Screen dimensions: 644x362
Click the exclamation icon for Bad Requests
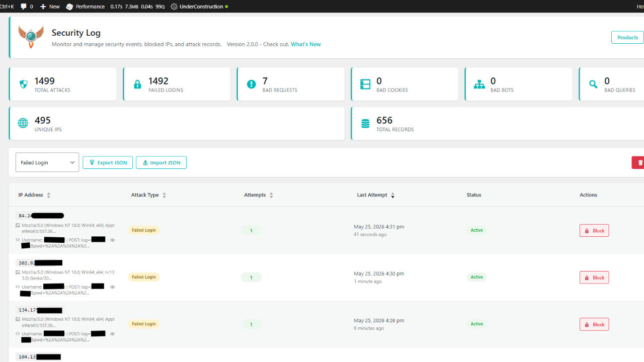[x=252, y=84]
